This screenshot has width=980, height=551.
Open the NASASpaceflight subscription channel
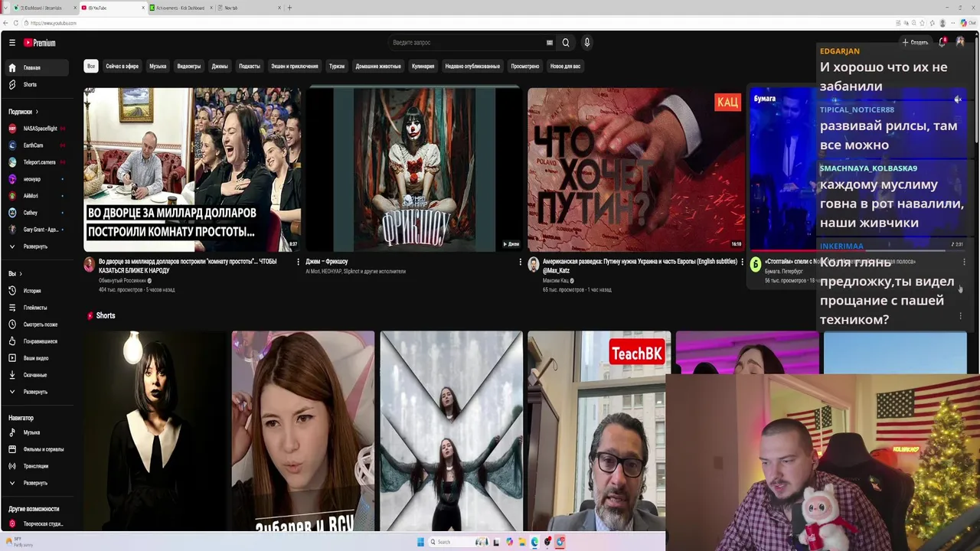click(35, 129)
